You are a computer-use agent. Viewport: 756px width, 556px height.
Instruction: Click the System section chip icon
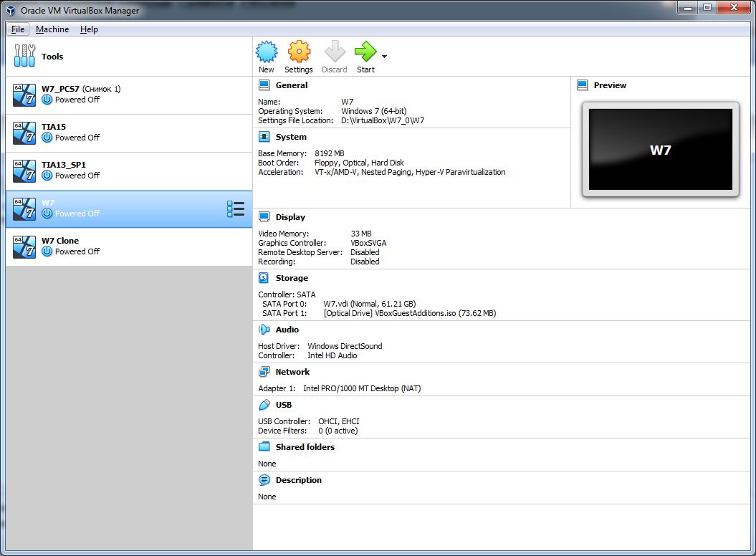tap(264, 137)
